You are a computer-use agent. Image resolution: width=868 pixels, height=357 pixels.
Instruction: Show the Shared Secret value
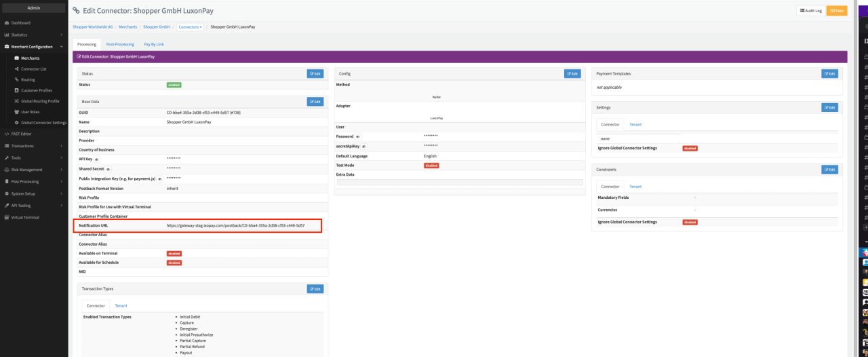[x=108, y=168]
